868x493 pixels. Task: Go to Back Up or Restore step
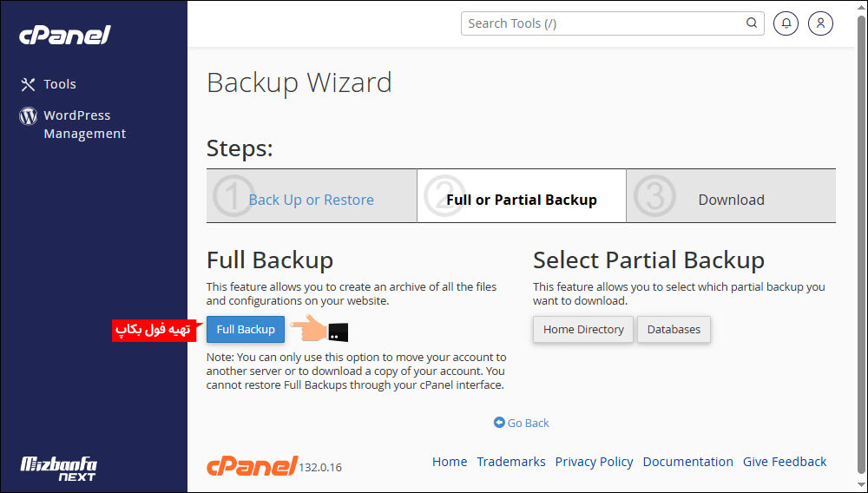[311, 200]
